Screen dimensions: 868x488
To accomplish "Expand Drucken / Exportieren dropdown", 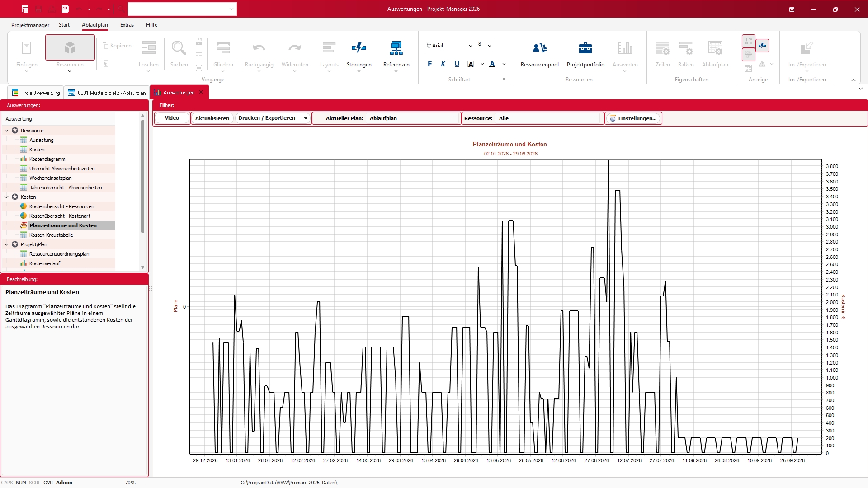I will 306,118.
